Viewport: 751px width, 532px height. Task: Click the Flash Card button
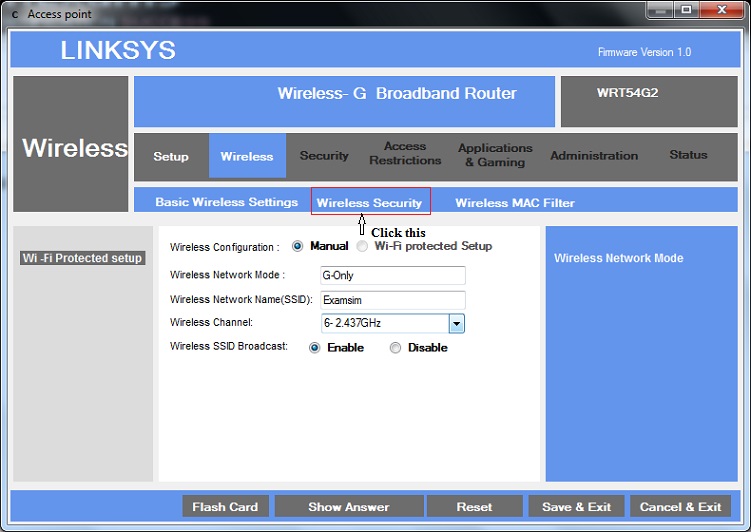tap(225, 507)
